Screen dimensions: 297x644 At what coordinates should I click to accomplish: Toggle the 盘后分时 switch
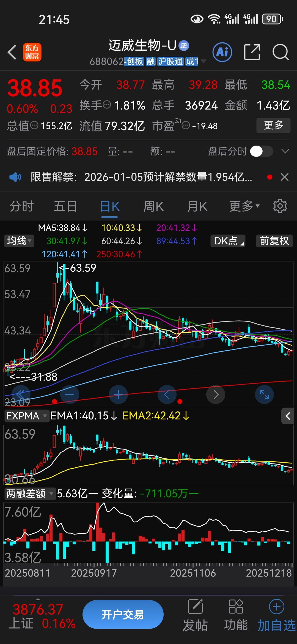tap(262, 151)
